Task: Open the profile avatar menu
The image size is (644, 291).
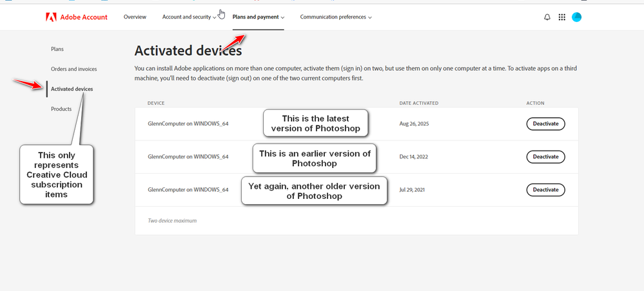Action: [x=577, y=17]
